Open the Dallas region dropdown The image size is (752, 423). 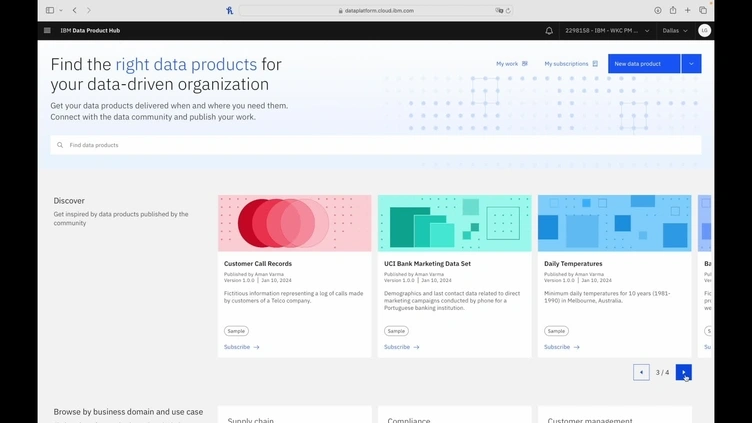coord(676,31)
